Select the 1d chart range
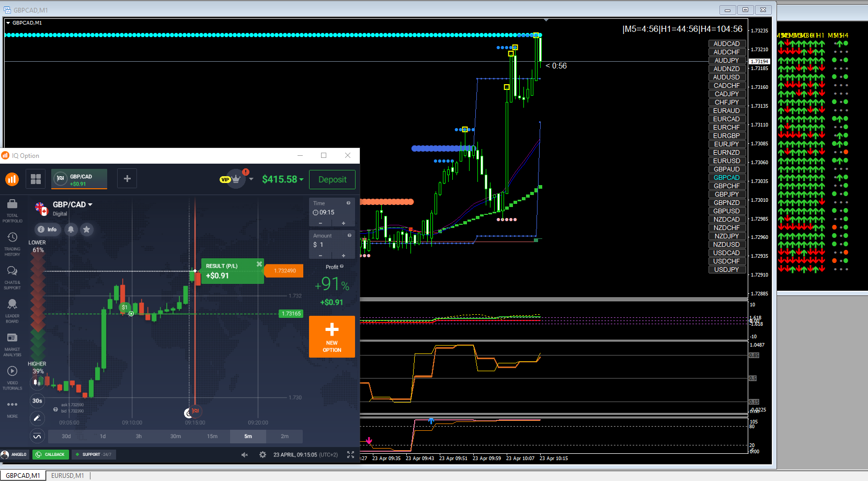The image size is (868, 481). tap(102, 436)
